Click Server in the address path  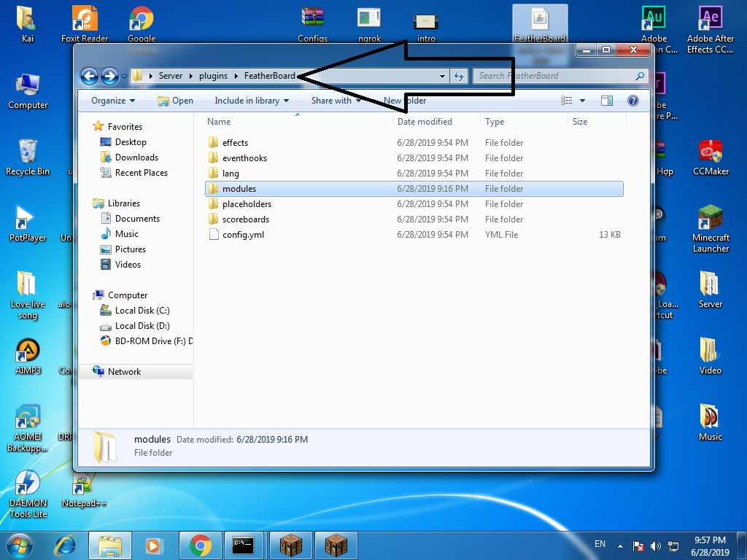(x=171, y=76)
